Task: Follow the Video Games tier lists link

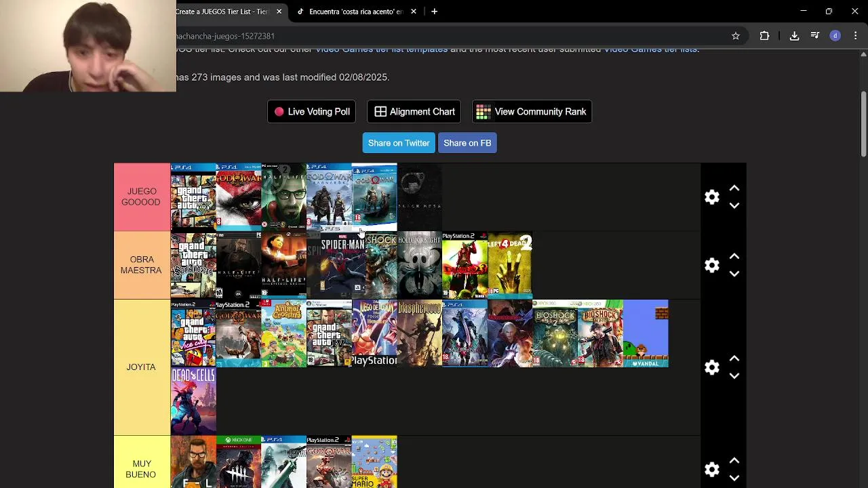Action: coord(650,49)
